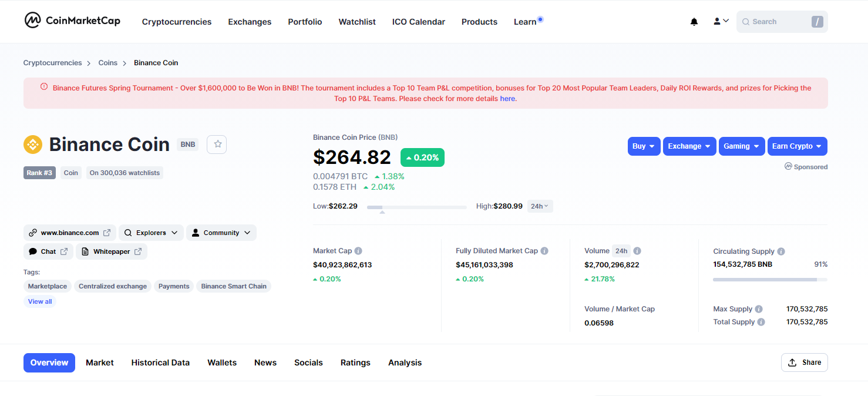Click info icon beside Fully Diluted Market Cap

pos(544,251)
